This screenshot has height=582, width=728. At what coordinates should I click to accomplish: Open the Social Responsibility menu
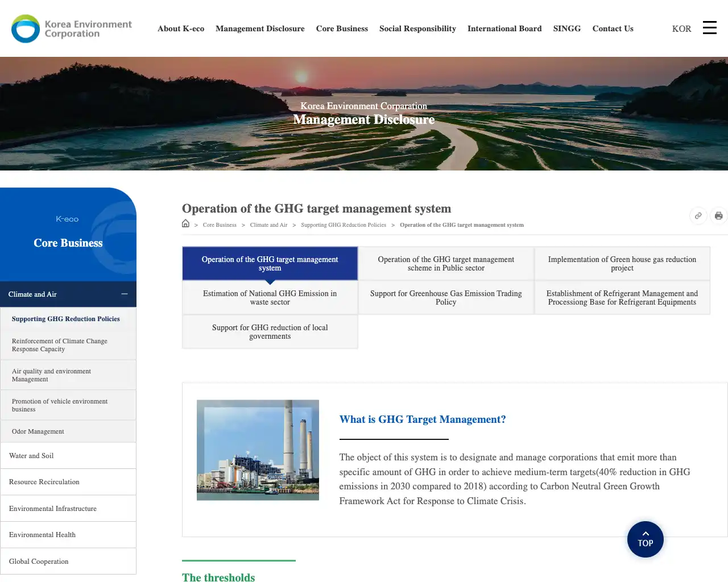point(417,28)
